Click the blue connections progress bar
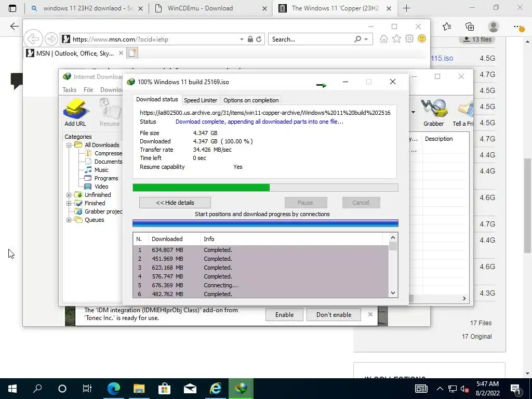Screen dimensions: 532x399 coord(265,223)
